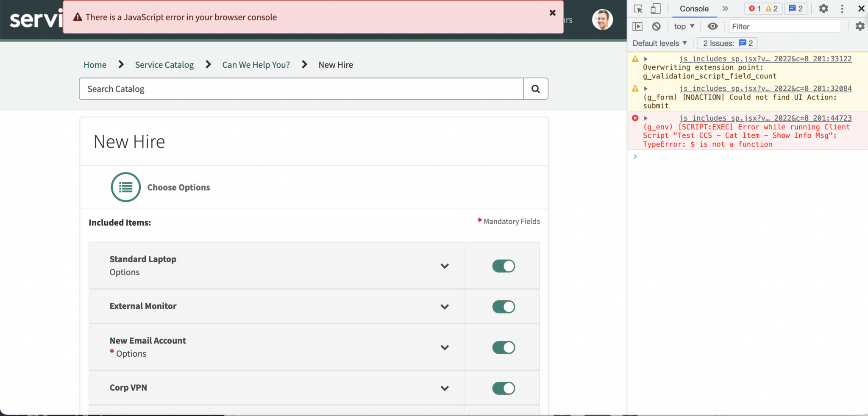This screenshot has width=868, height=416.
Task: Clear the console with the clear icon
Action: 656,26
